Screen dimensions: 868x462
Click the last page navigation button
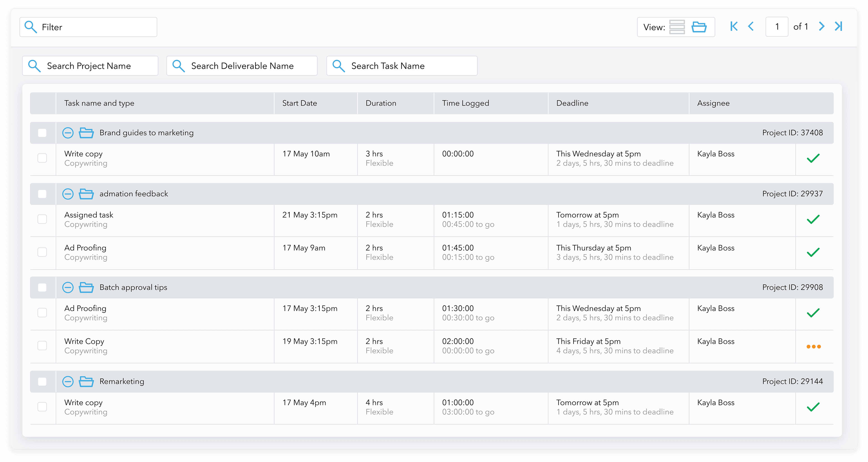coord(839,26)
